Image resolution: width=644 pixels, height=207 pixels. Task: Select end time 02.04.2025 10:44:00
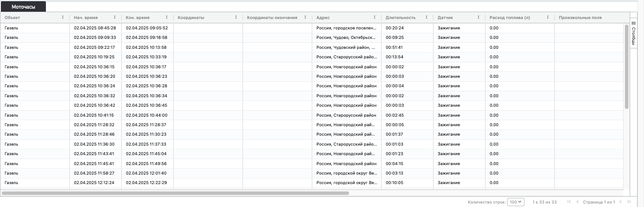tap(146, 115)
